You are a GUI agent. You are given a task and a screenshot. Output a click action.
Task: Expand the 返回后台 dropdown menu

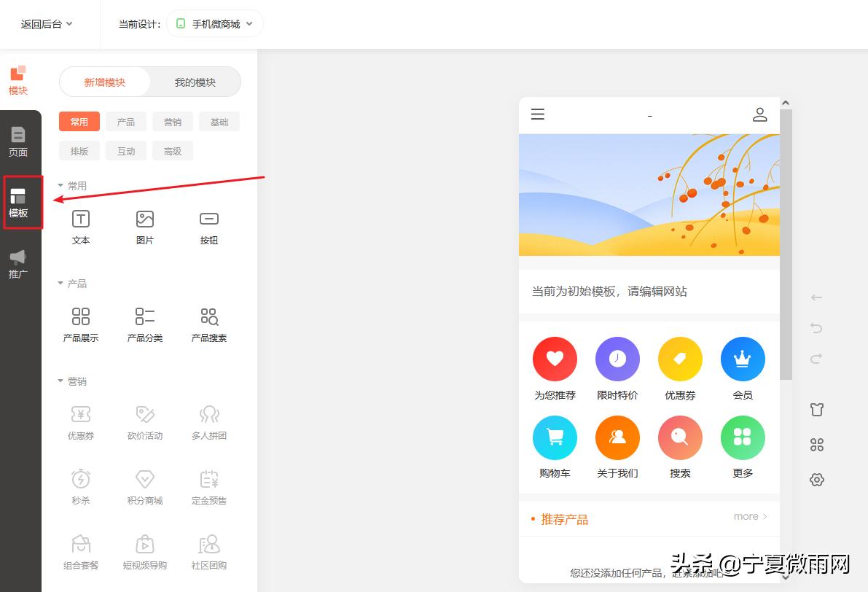pos(45,23)
